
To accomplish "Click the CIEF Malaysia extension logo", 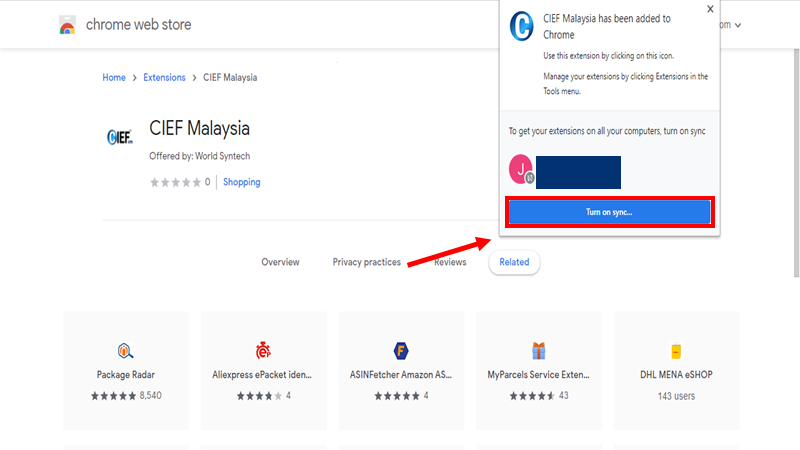I will coord(120,137).
